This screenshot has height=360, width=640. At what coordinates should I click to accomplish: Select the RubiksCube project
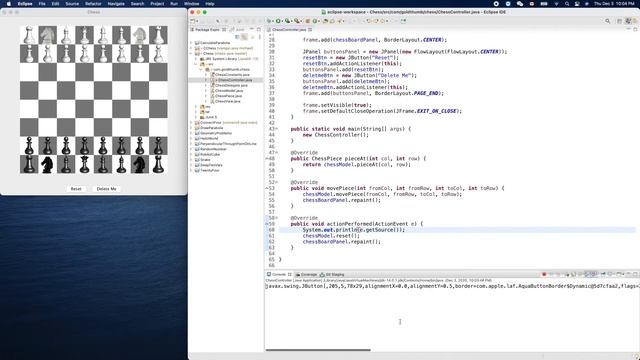(x=210, y=154)
